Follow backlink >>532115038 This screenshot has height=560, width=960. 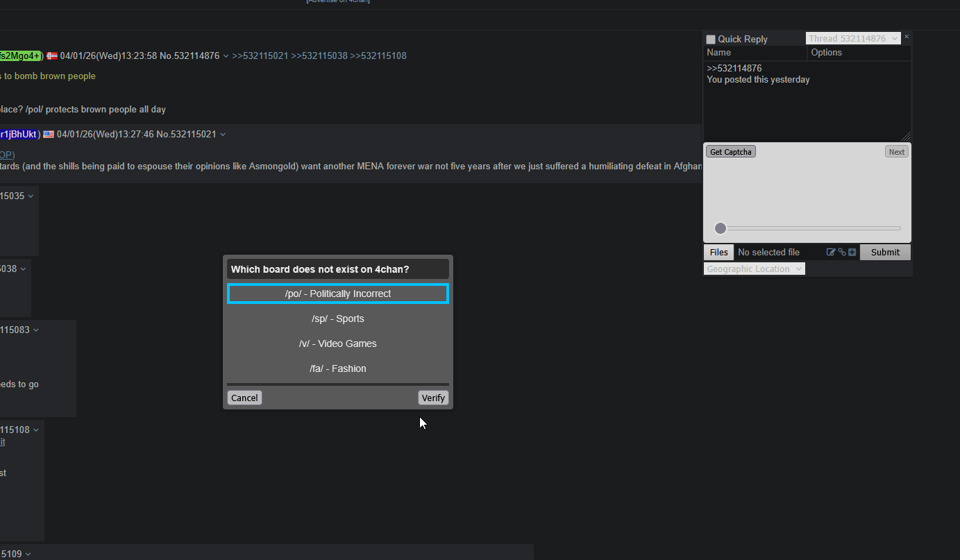[x=319, y=56]
